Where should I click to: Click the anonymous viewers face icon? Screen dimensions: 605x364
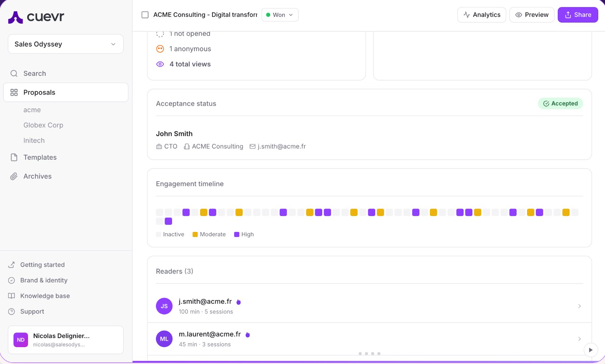pyautogui.click(x=160, y=49)
